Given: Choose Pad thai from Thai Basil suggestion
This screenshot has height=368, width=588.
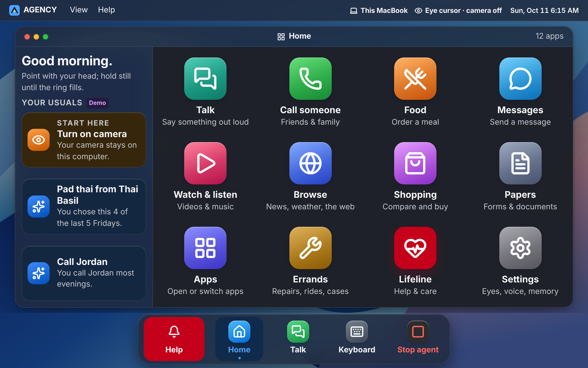Looking at the screenshot, I should click(84, 207).
